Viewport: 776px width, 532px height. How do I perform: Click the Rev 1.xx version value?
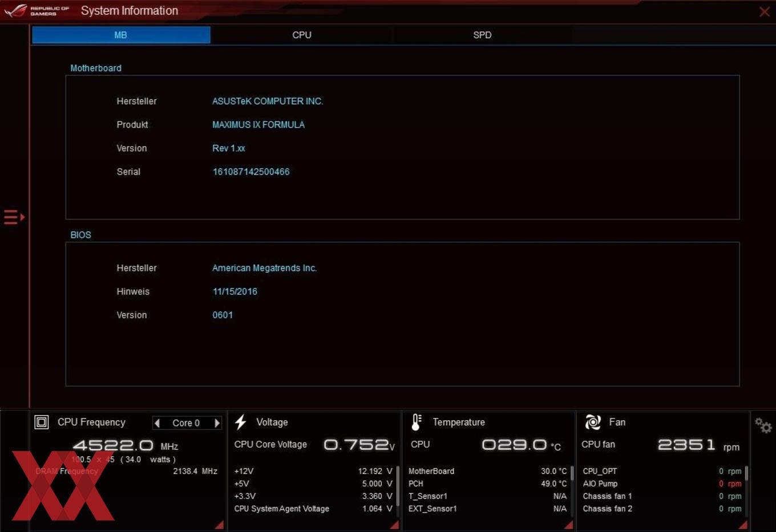(229, 148)
